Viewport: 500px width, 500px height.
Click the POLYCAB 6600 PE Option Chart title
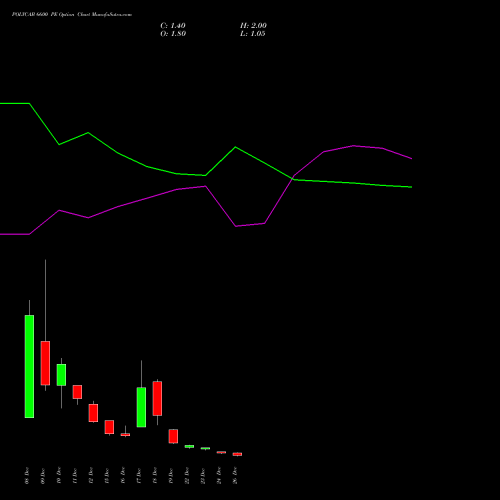(72, 15)
